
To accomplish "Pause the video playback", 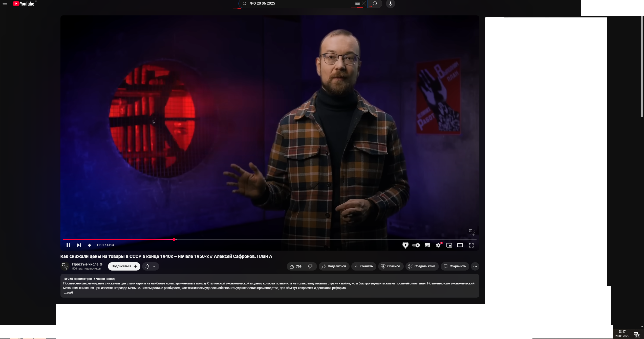I will pyautogui.click(x=68, y=245).
